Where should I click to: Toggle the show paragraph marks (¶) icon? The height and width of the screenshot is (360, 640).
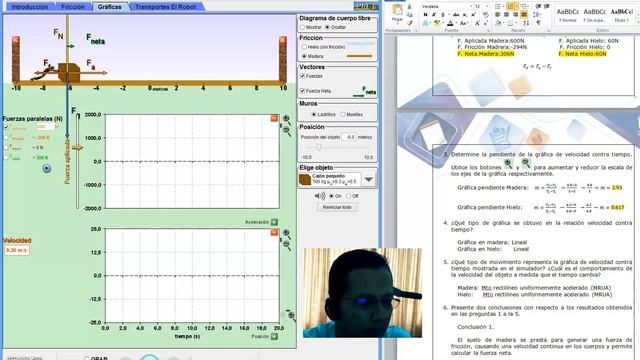538,23
